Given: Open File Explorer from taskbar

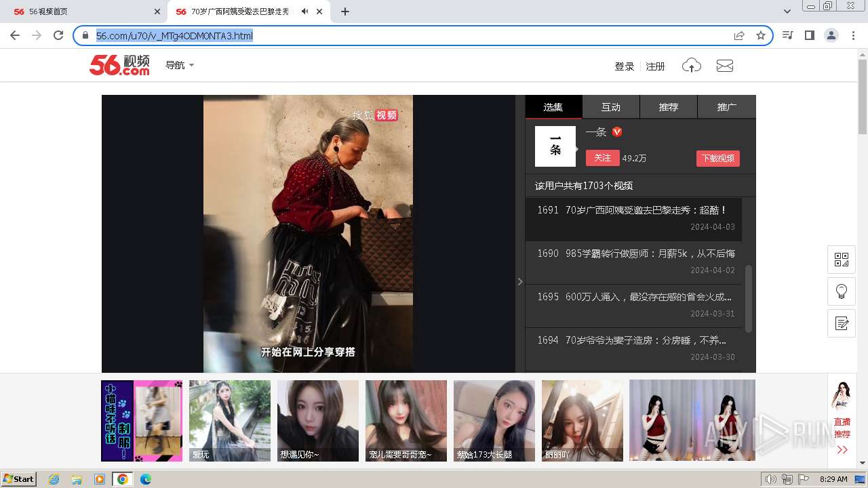Looking at the screenshot, I should [77, 479].
